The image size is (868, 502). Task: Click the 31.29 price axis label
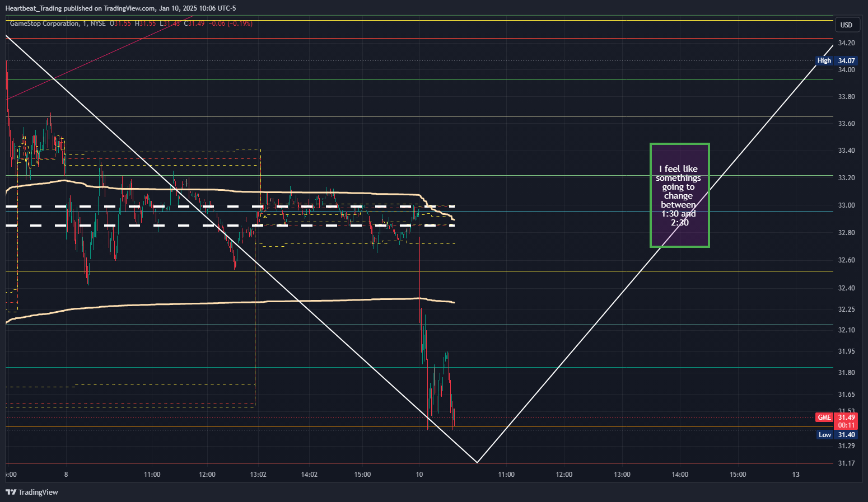846,446
